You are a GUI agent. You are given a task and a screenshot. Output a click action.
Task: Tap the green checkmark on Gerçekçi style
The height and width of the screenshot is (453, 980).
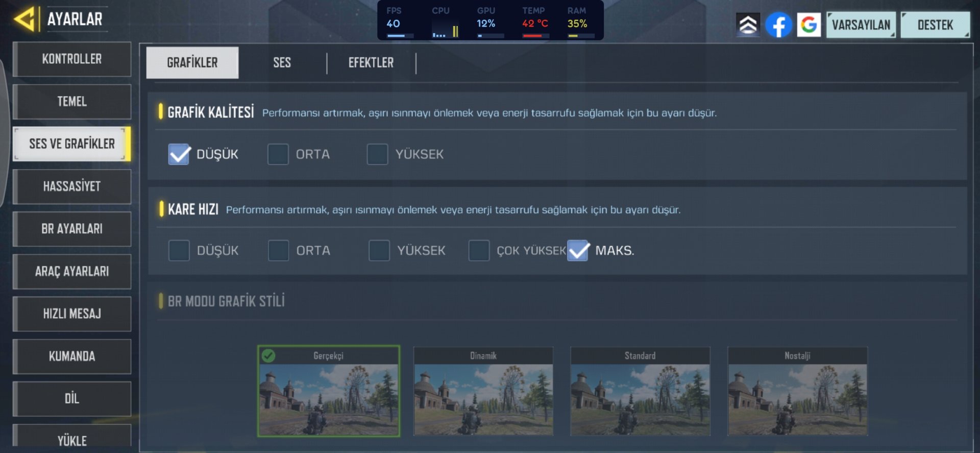[268, 355]
